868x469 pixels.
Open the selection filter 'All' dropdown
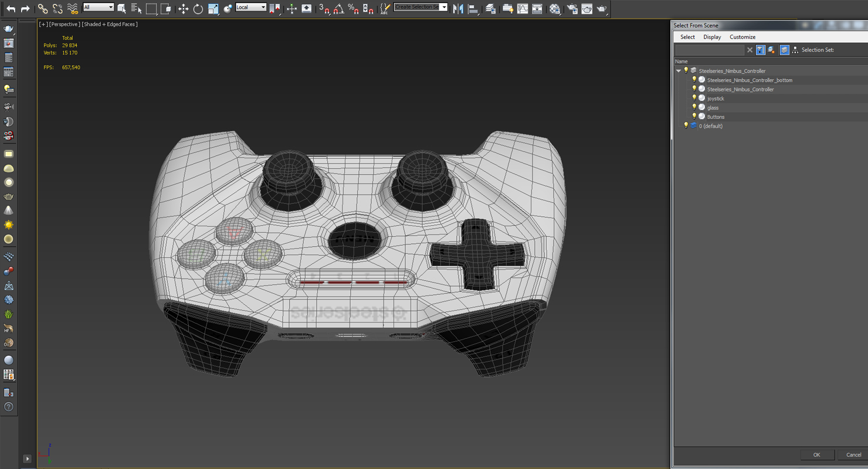[x=99, y=8]
